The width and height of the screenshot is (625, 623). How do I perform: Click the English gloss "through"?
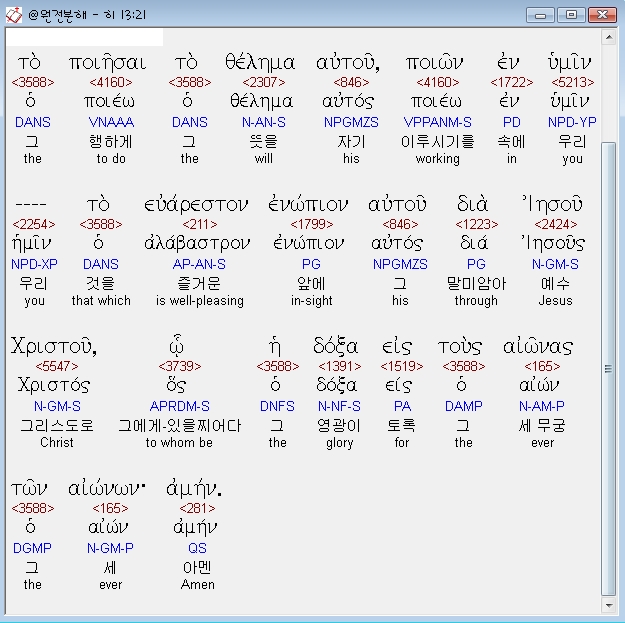(476, 301)
